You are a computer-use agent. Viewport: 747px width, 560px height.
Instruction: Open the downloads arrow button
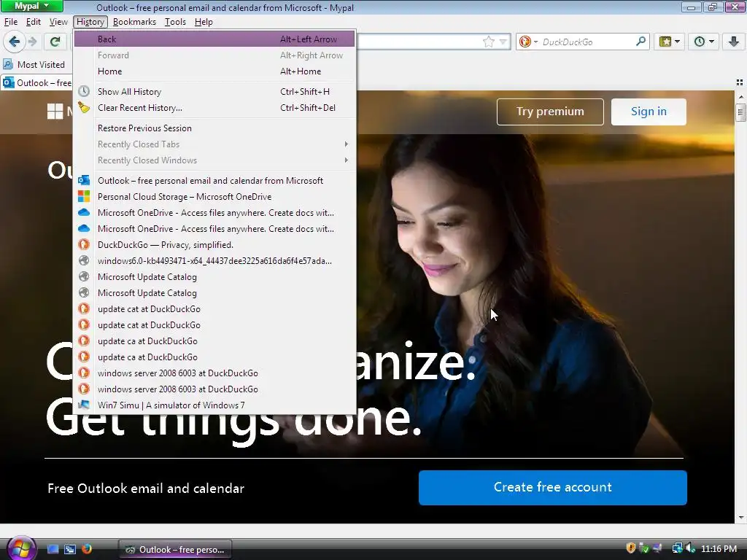pyautogui.click(x=734, y=42)
